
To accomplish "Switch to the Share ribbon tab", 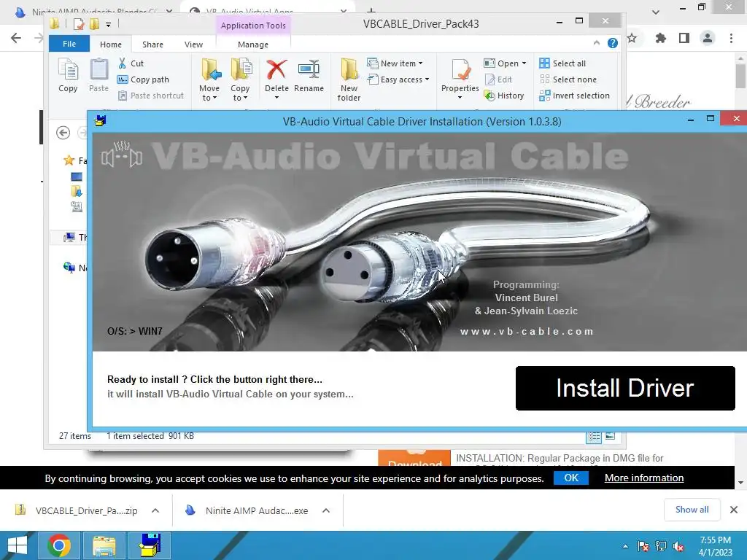I will pyautogui.click(x=152, y=44).
